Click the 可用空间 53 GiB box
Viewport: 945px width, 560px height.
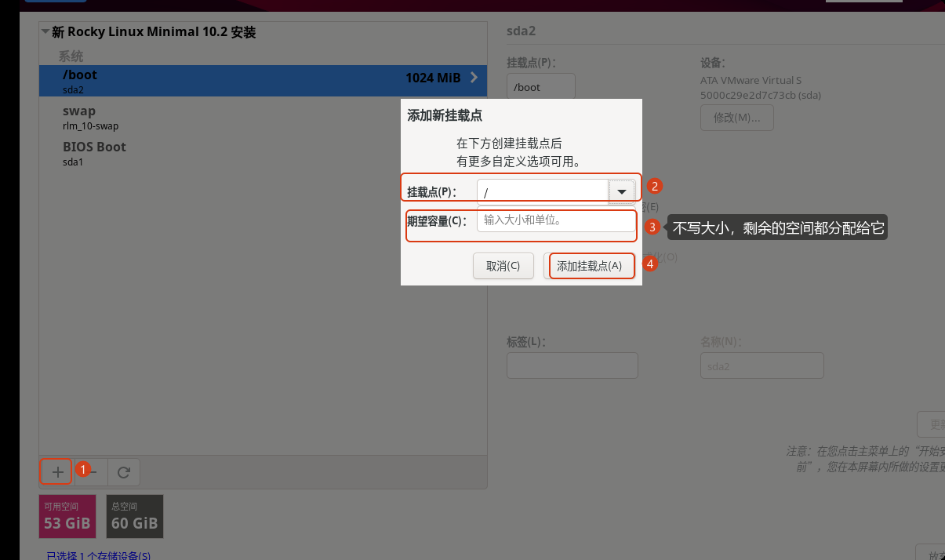coord(67,516)
